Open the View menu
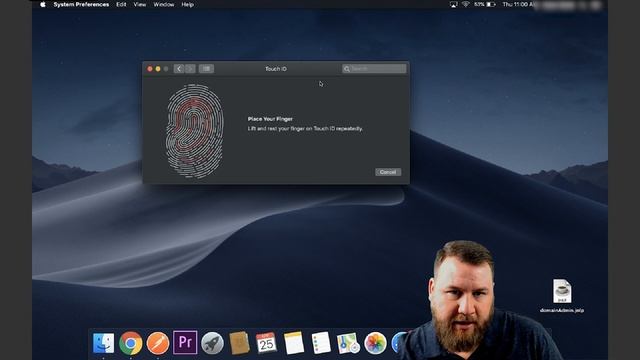The width and height of the screenshot is (640, 360). (x=140, y=4)
